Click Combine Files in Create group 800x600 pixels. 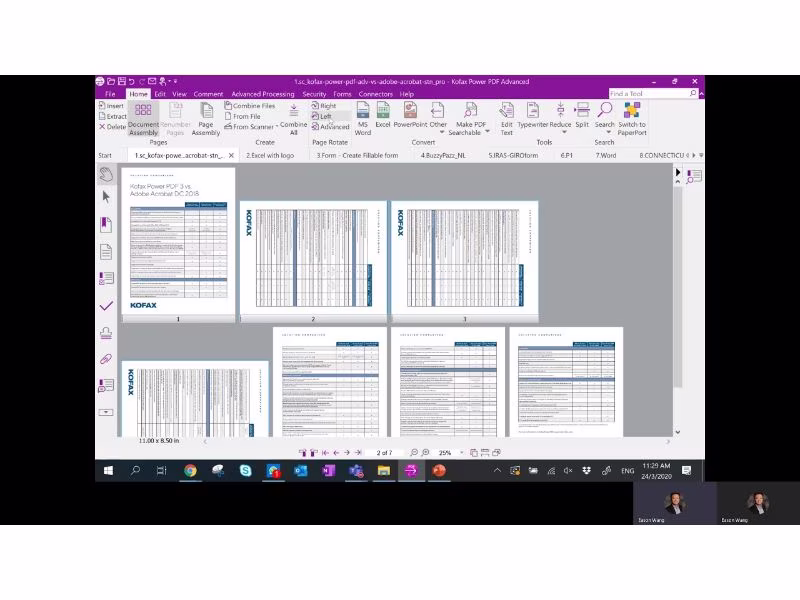249,106
